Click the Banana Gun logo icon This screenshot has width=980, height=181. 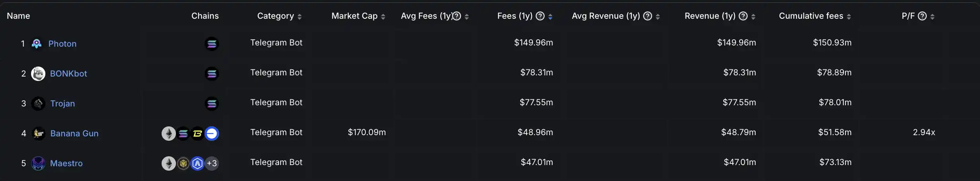(38, 134)
